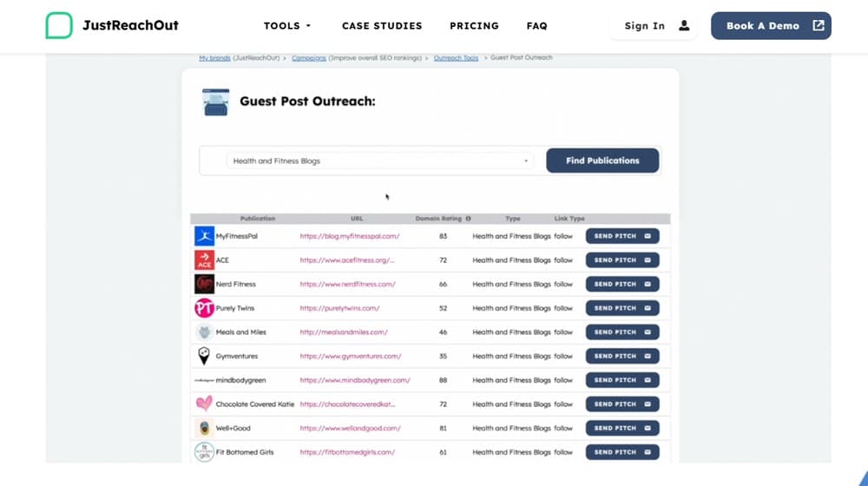Click the JustReachOut brand name text
This screenshot has width=868, height=486.
click(131, 25)
